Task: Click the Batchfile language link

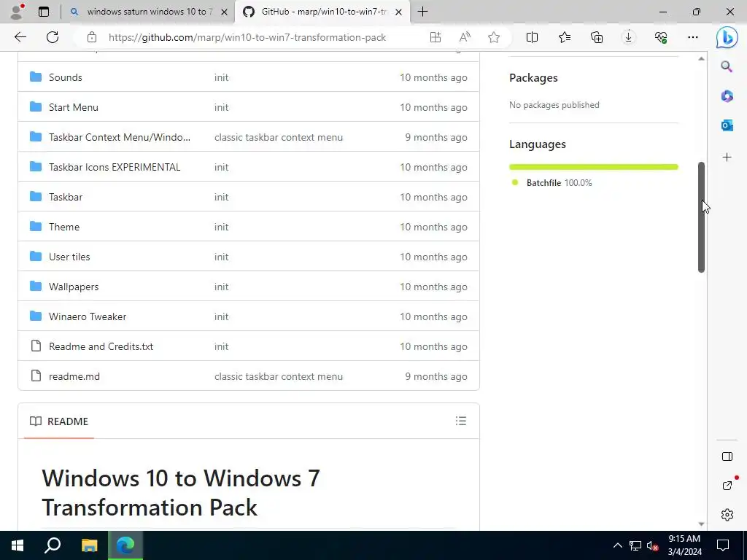Action: click(559, 183)
